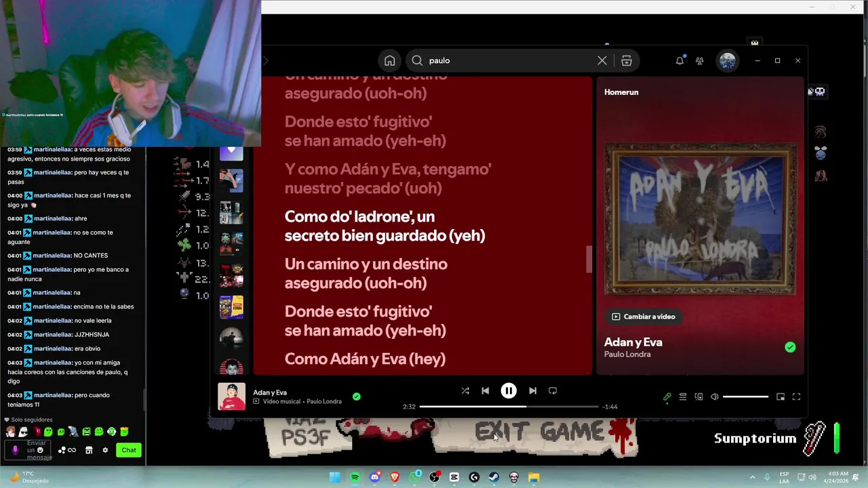Open Spotify profile avatar menu

(728, 60)
